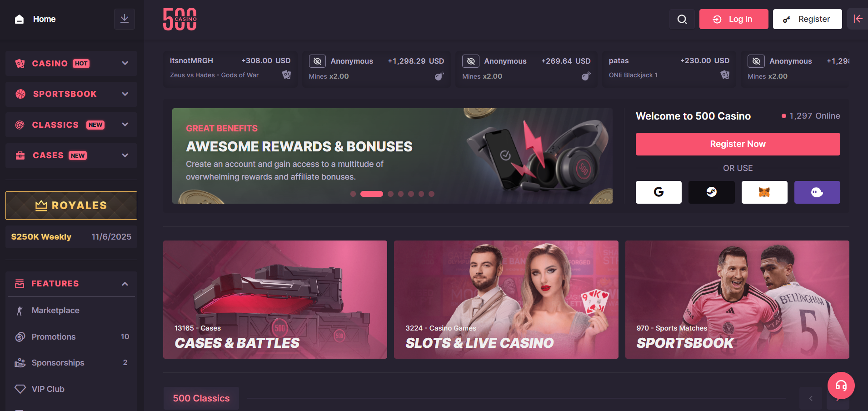Expand the SPORTSBOOK menu chevron
This screenshot has height=411, width=868.
click(x=125, y=94)
